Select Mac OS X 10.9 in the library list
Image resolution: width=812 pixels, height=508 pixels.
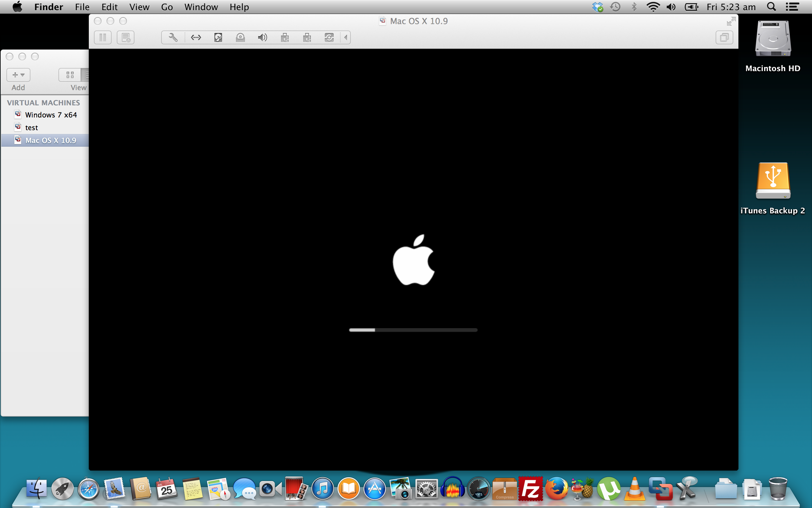click(x=45, y=140)
